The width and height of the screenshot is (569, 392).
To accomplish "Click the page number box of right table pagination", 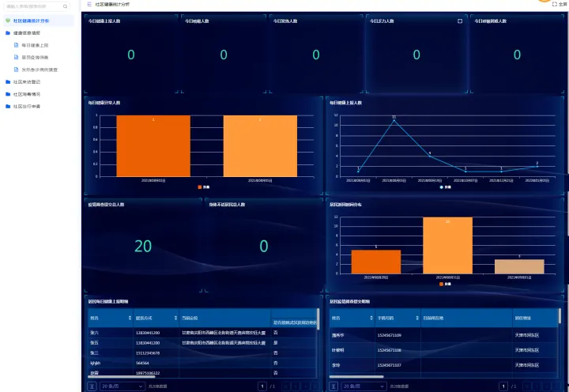I will [503, 386].
